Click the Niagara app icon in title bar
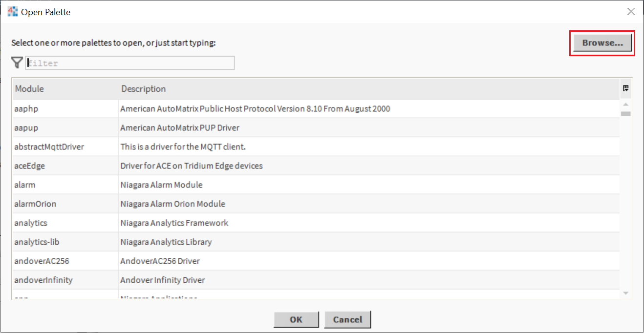The width and height of the screenshot is (644, 334). tap(13, 12)
